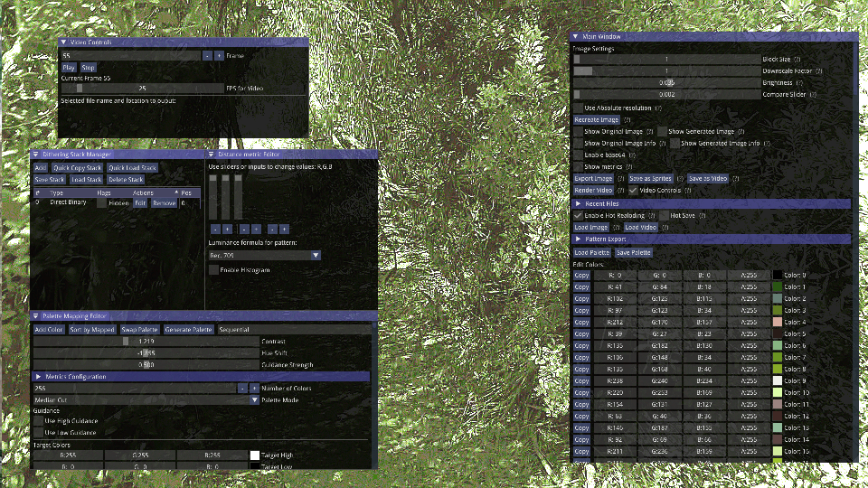Toggle Show Original Image checkbox
The width and height of the screenshot is (868, 488).
(x=578, y=131)
